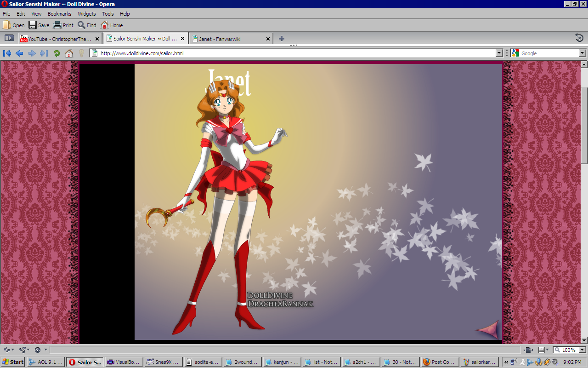Click the Back navigation arrow
588x368 pixels.
tap(19, 53)
